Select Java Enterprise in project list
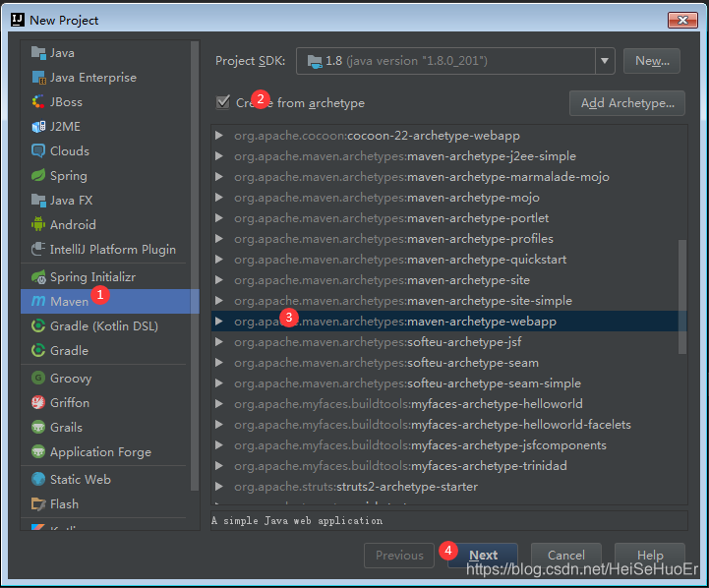This screenshot has height=588, width=709. click(x=93, y=78)
